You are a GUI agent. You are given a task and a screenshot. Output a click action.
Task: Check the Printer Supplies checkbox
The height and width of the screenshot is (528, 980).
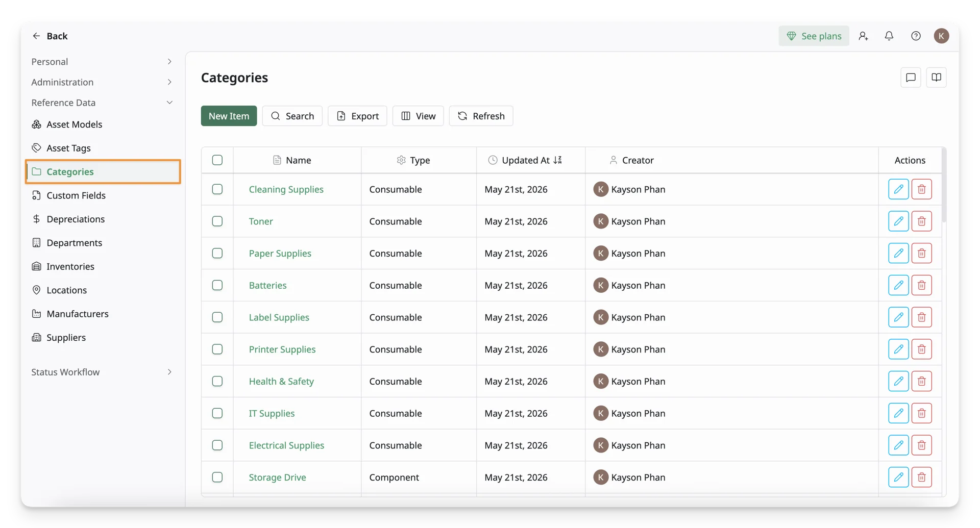coord(217,349)
